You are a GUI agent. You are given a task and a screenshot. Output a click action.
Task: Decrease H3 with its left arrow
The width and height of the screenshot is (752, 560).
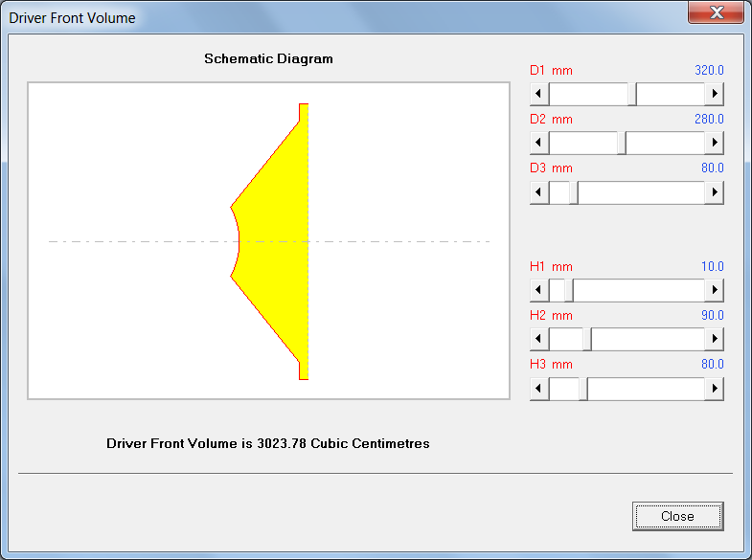(x=539, y=389)
